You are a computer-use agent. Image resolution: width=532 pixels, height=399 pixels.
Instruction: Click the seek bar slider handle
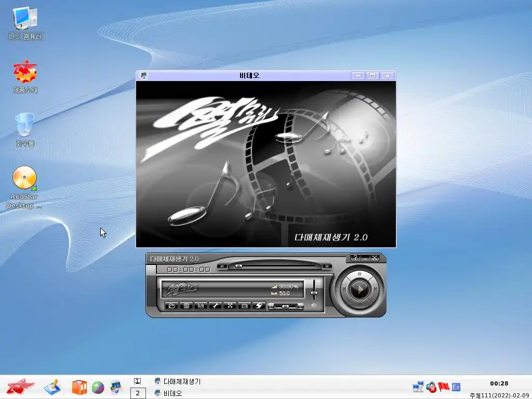(238, 266)
